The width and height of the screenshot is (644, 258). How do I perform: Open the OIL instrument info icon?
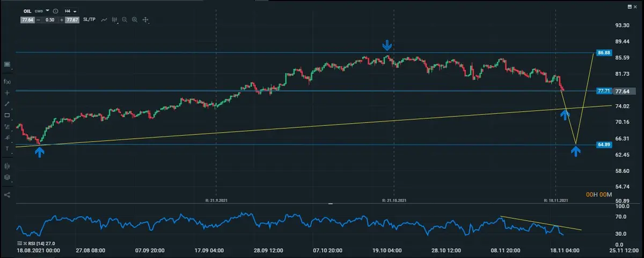56,11
